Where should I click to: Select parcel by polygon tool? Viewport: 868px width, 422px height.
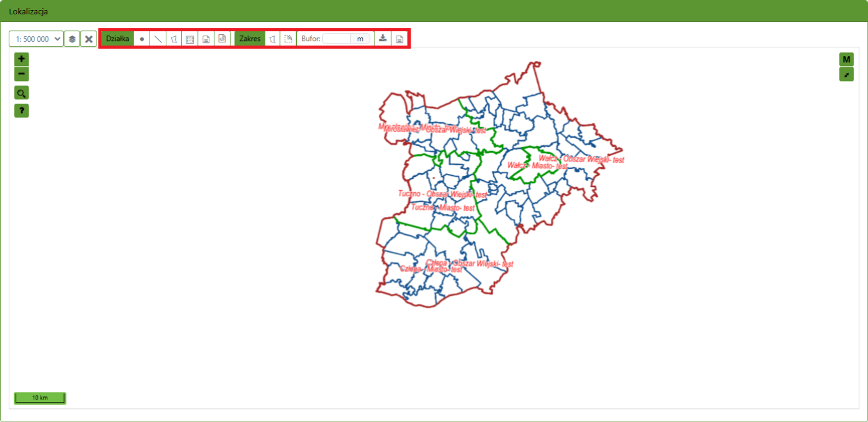point(174,39)
